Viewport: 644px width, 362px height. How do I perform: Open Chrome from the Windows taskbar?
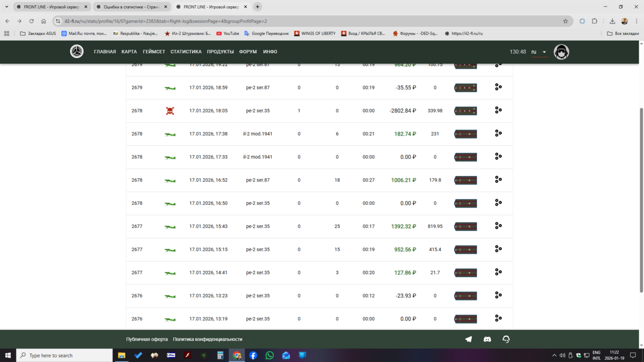click(237, 355)
